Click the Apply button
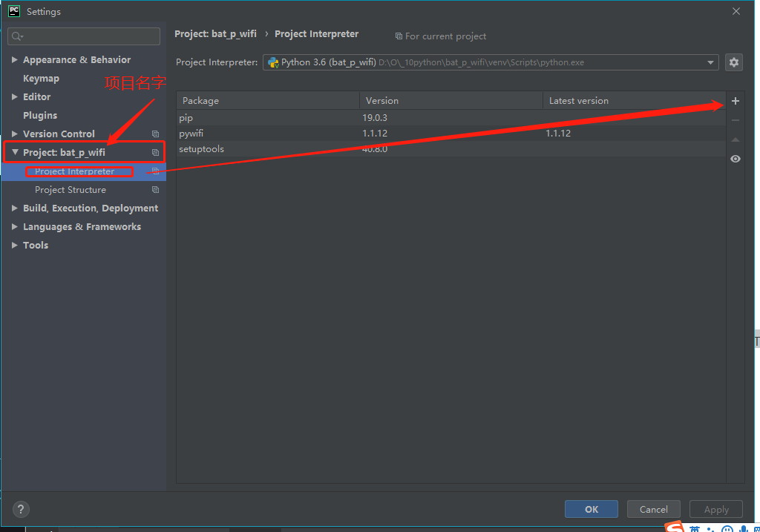760x532 pixels. coord(716,509)
